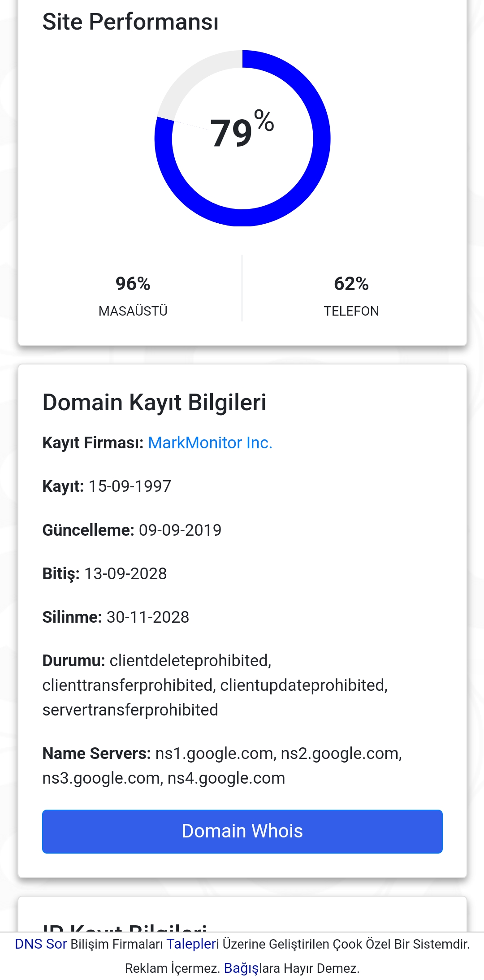The height and width of the screenshot is (980, 484).
Task: Click the ns3.google.com name server entry
Action: (x=101, y=778)
